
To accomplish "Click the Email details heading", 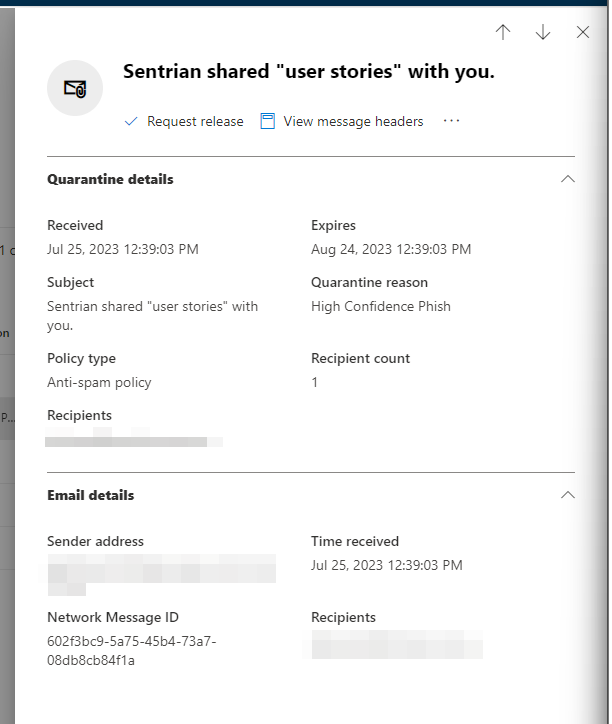I will click(x=91, y=495).
